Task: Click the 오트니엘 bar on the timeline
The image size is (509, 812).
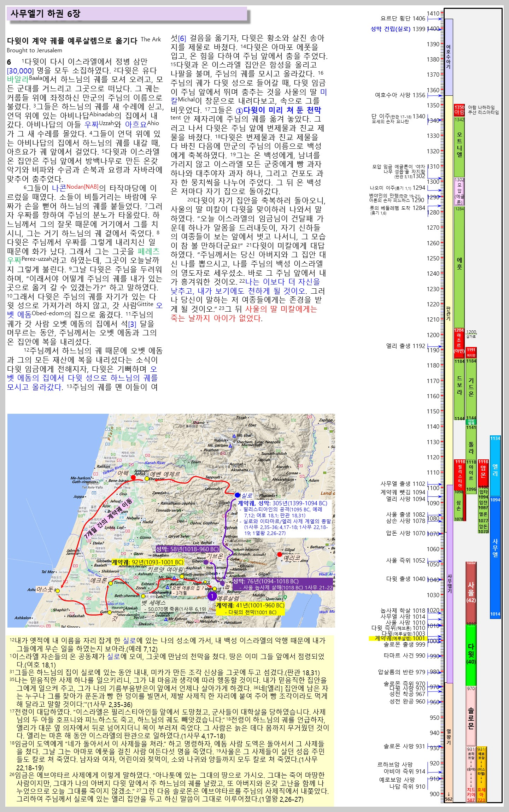Action: [x=459, y=147]
